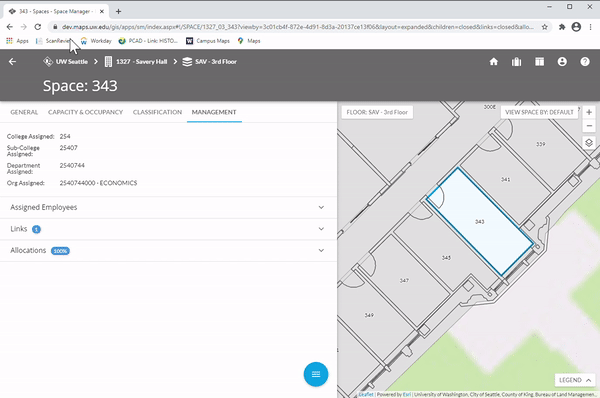Select room 349 on the map
The width and height of the screenshot is (600, 398).
pos(369,315)
